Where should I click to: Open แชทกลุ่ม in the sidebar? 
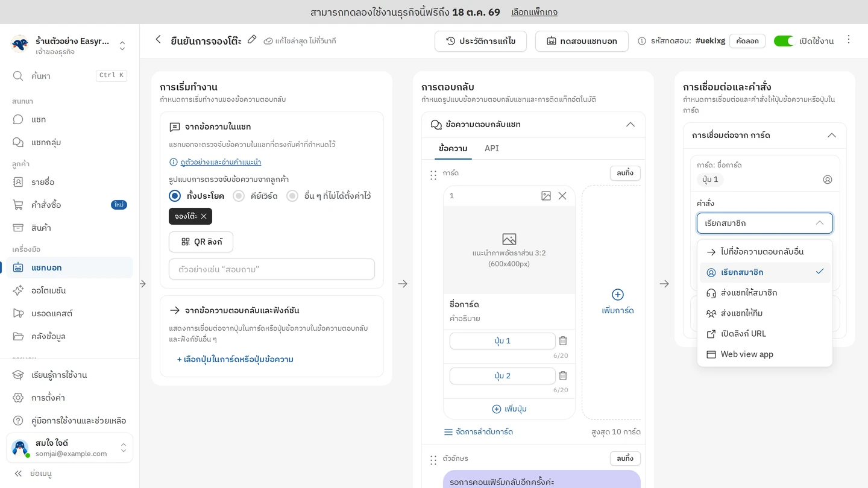69,142
